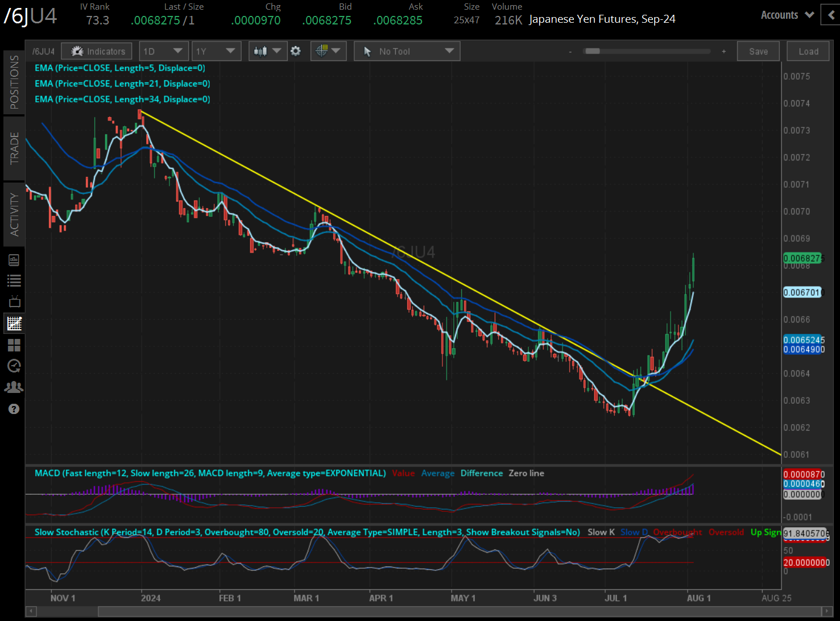Open the Indicators panel
This screenshot has width=840, height=621.
click(x=97, y=51)
